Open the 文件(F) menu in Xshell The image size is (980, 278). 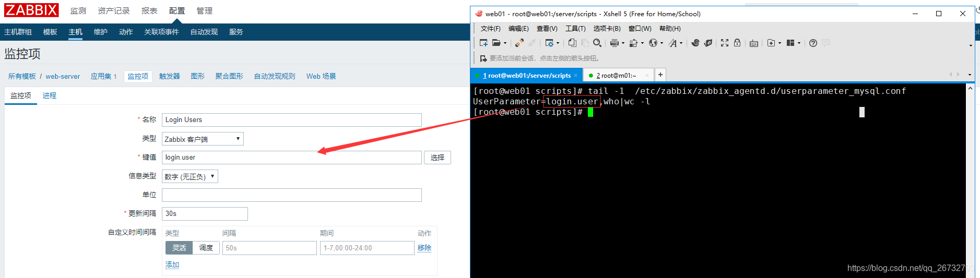490,29
